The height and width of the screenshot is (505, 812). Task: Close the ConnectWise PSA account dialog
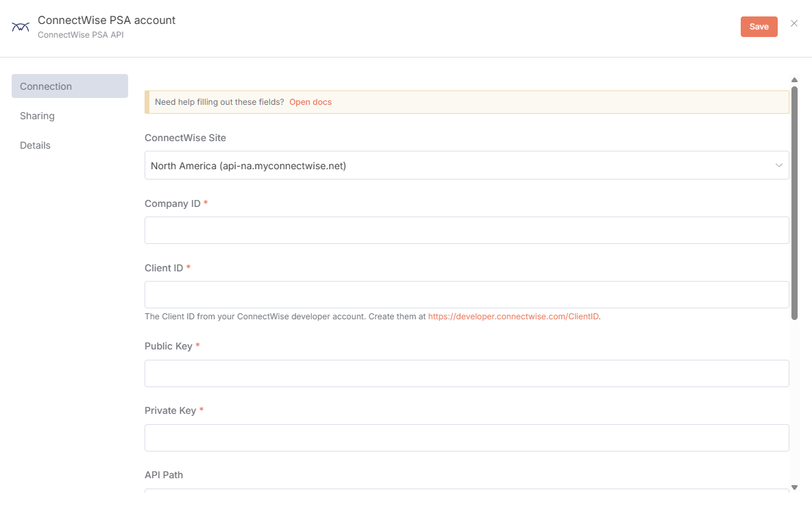tap(794, 23)
